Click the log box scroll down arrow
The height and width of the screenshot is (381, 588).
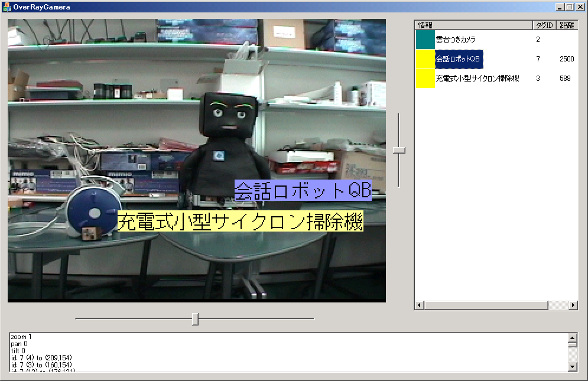coord(572,367)
